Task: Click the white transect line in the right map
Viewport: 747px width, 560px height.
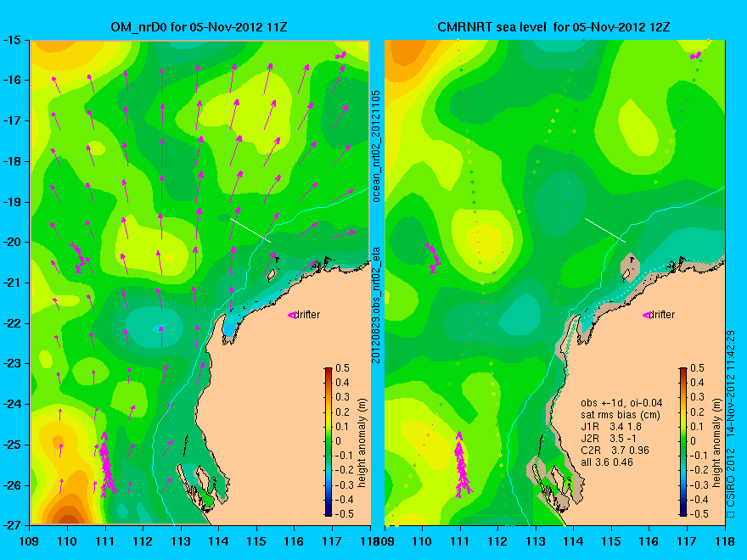Action: point(605,230)
